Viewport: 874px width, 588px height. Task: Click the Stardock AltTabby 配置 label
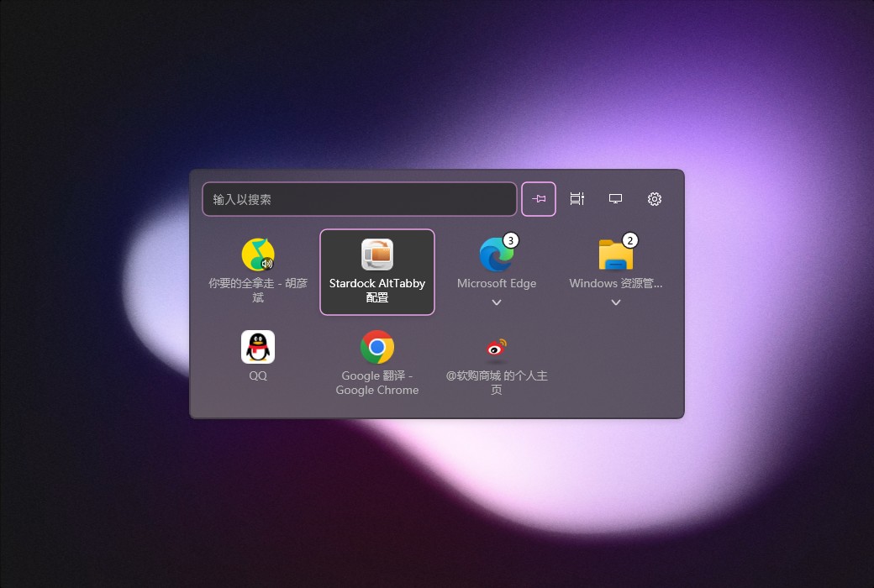[377, 291]
